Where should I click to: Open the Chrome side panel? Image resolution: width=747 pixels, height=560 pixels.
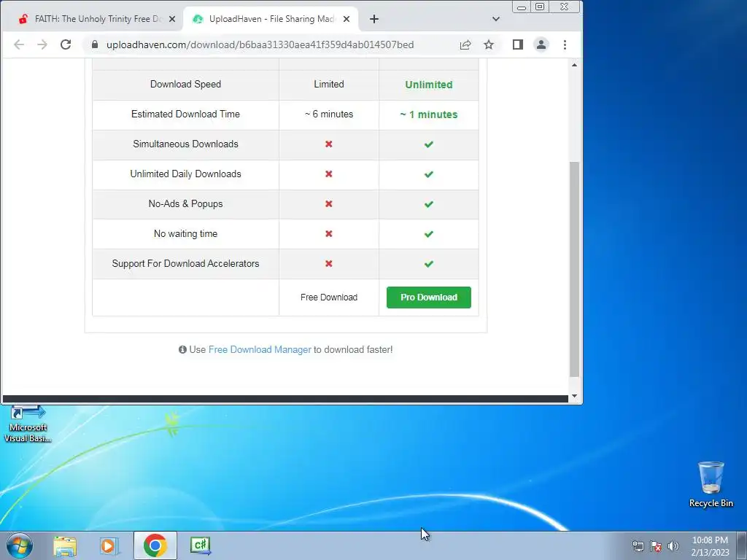coord(518,44)
